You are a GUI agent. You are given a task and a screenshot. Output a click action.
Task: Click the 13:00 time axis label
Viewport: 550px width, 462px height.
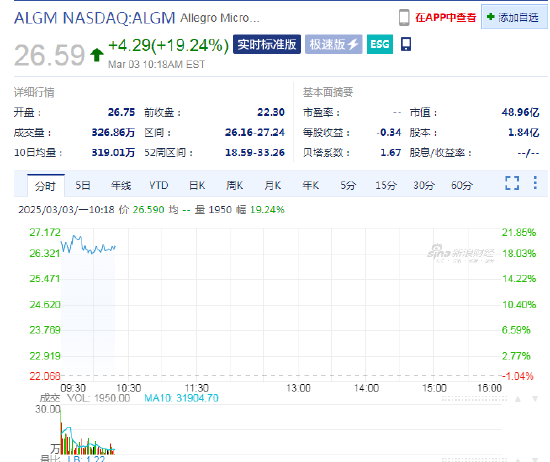click(298, 388)
